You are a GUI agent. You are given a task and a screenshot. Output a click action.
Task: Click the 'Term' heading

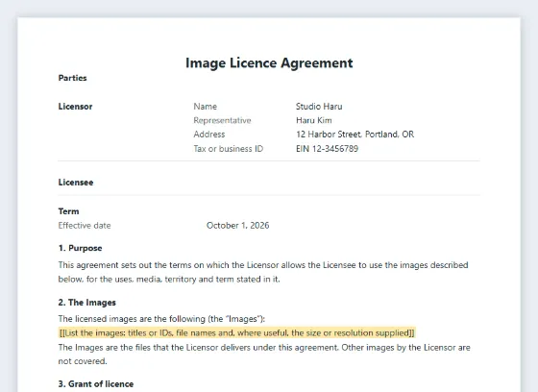tap(68, 211)
